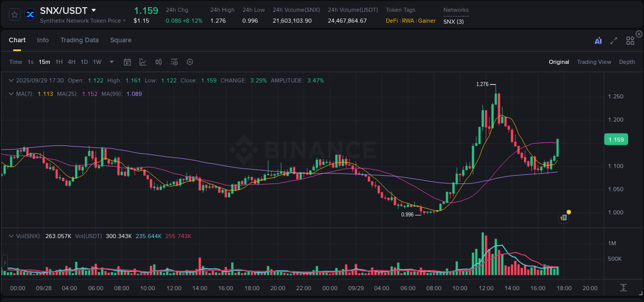Click the Gainer token tag
Viewport: 644px width, 302px height.
(x=427, y=21)
